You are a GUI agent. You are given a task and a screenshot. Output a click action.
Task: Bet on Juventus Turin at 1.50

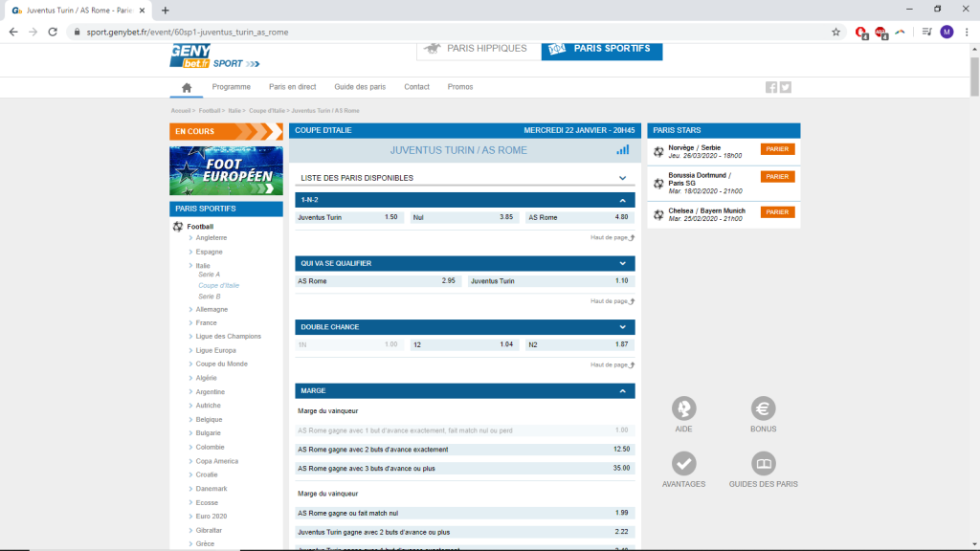pos(348,217)
